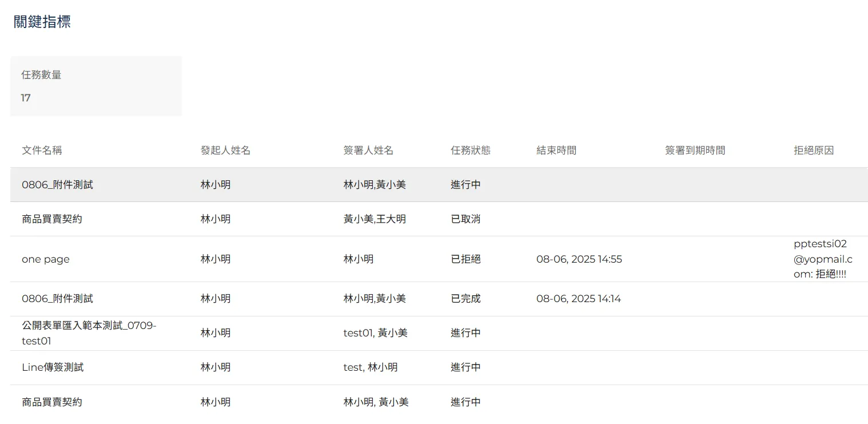Click end time 08-06, 2025 14:14
Image resolution: width=868 pixels, height=424 pixels.
(578, 299)
